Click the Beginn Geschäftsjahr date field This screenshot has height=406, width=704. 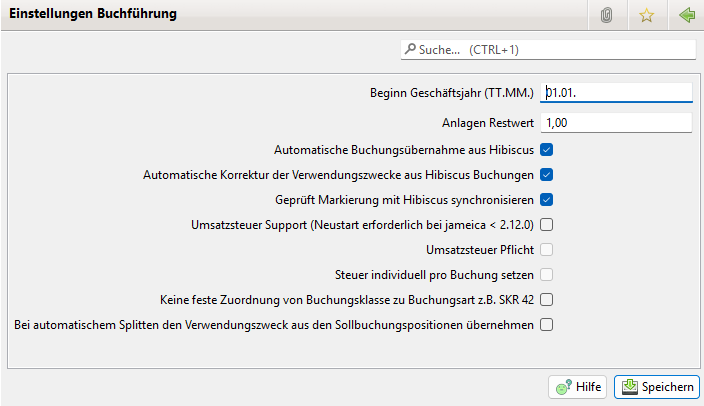pos(616,93)
